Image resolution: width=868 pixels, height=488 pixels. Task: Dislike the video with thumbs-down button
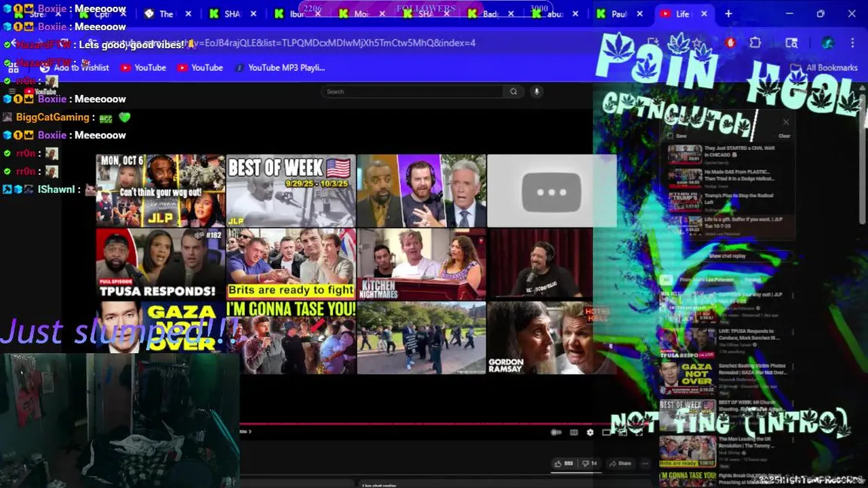[x=590, y=464]
